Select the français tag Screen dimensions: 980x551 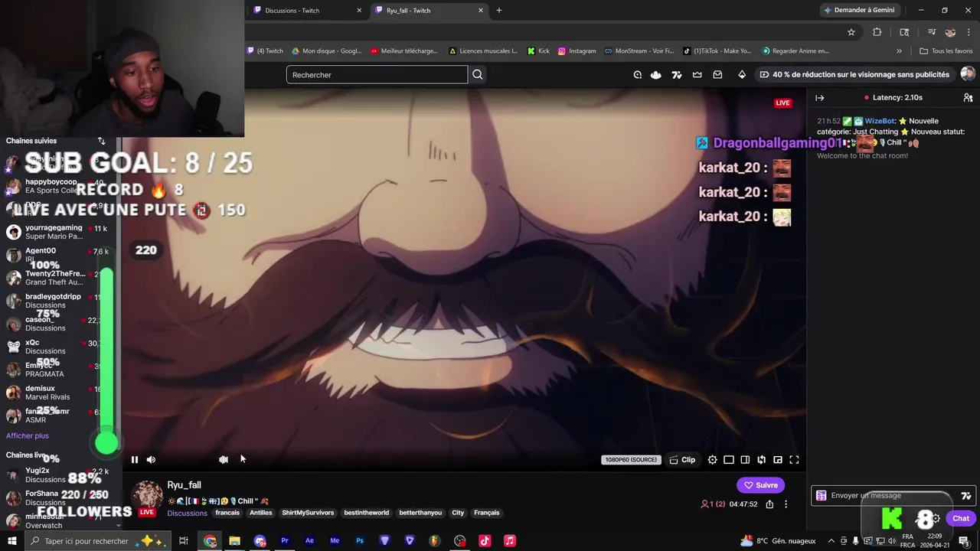[227, 513]
